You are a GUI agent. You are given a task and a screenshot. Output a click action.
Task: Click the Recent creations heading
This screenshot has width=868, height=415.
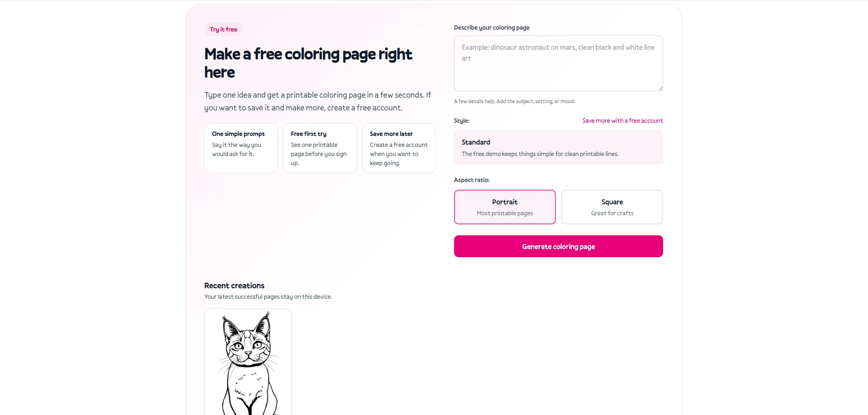coord(234,285)
